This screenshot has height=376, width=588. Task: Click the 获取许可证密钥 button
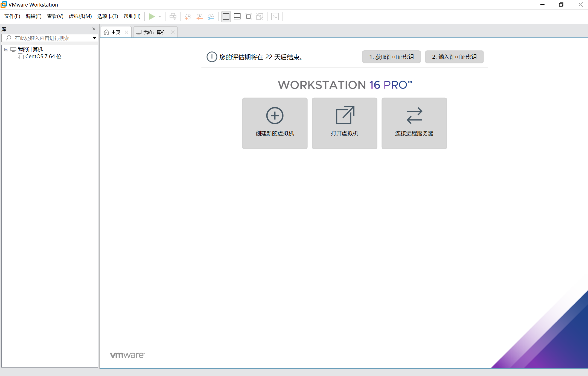click(x=391, y=57)
